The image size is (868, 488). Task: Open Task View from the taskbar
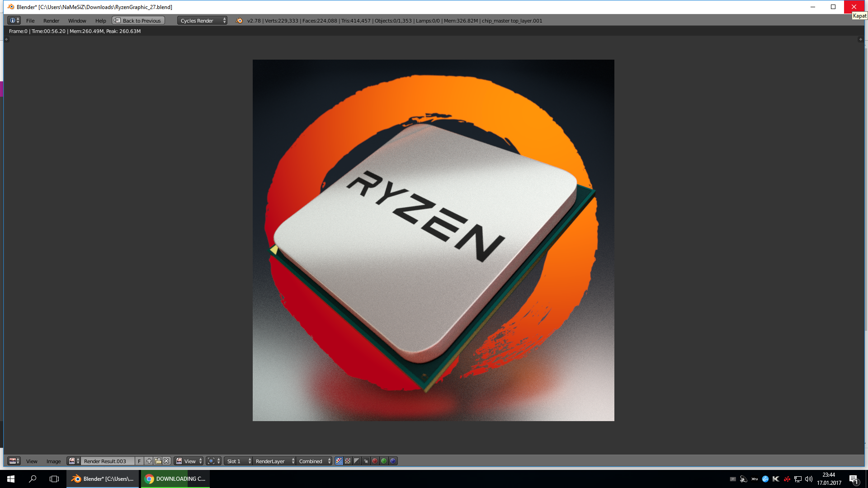coord(54,479)
